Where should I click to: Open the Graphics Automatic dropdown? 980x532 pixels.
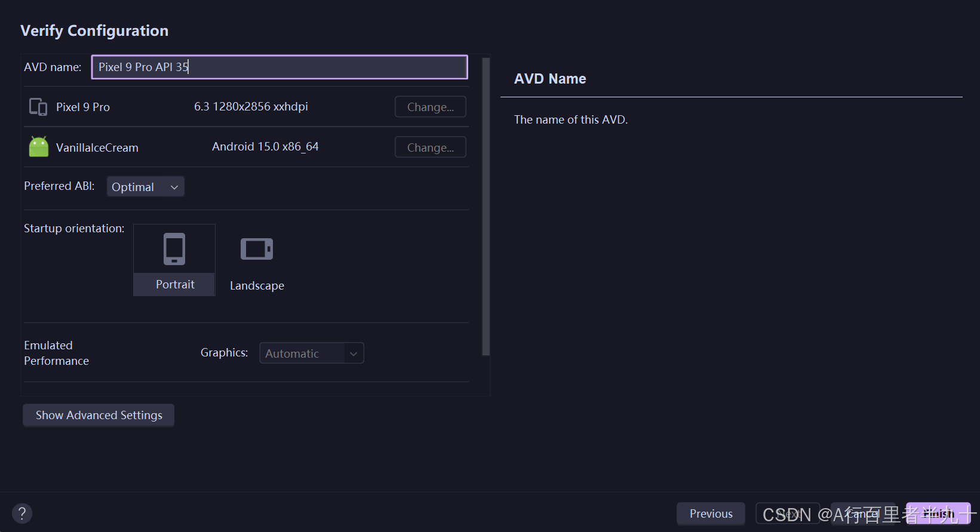coord(312,353)
